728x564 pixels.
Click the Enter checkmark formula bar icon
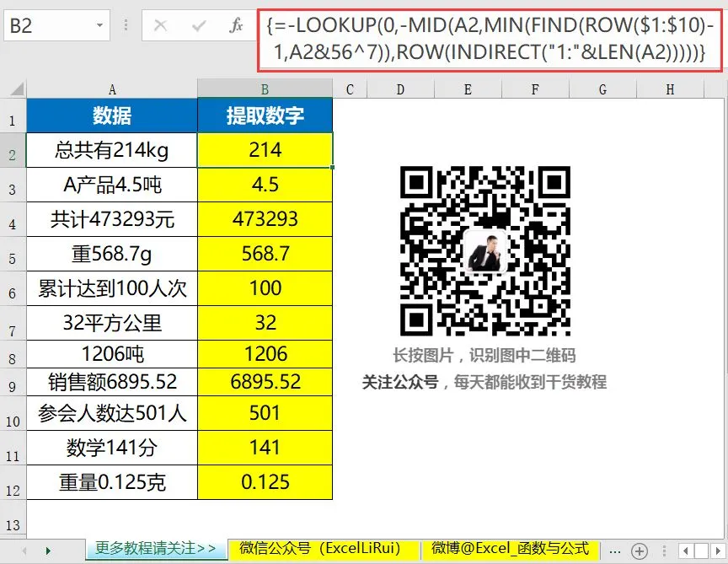click(x=198, y=25)
